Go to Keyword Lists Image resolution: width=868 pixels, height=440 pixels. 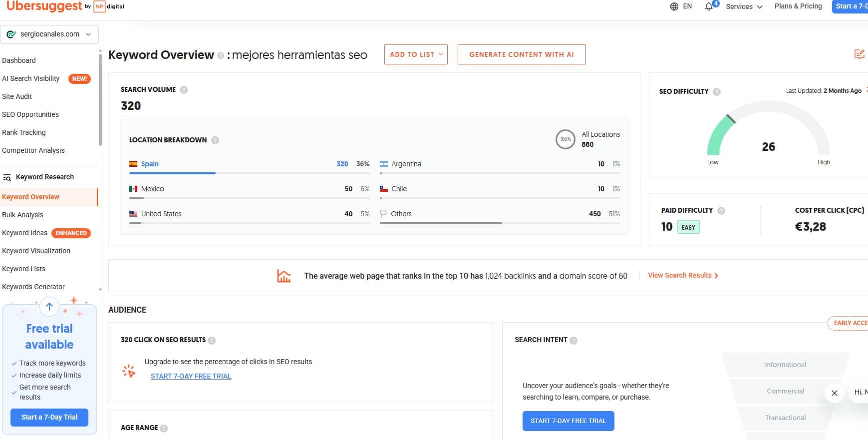tap(23, 269)
